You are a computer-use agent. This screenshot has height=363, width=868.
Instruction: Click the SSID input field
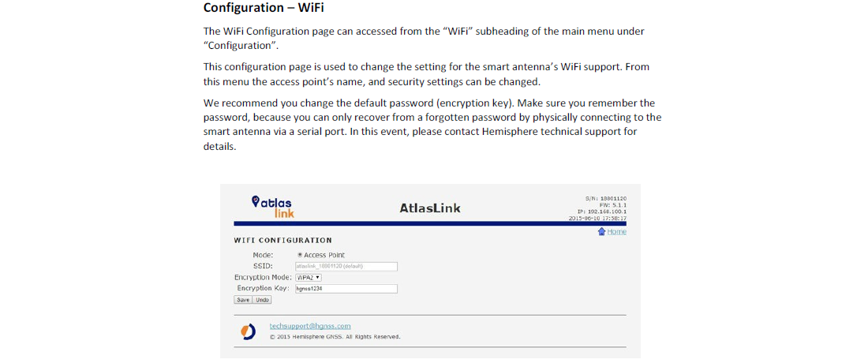click(346, 266)
